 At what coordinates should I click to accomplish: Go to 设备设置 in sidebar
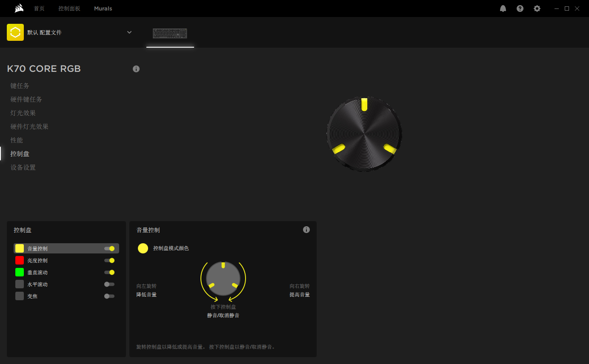tap(23, 168)
